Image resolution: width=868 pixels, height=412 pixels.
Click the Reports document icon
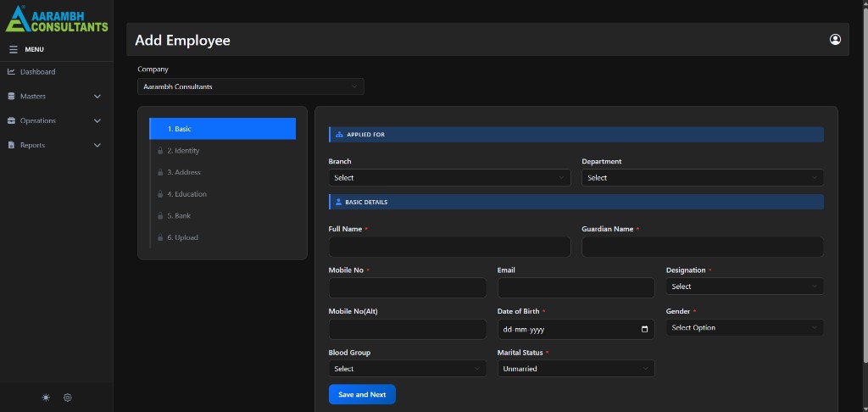click(11, 145)
